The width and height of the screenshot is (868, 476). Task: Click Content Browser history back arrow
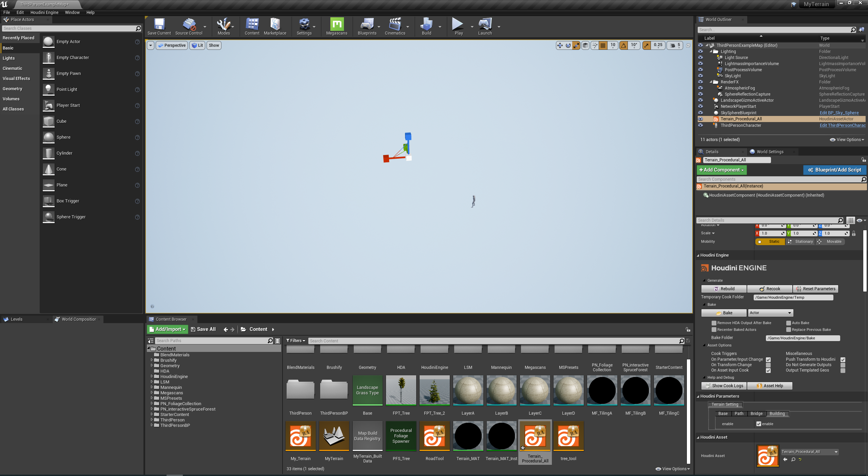[226, 330]
